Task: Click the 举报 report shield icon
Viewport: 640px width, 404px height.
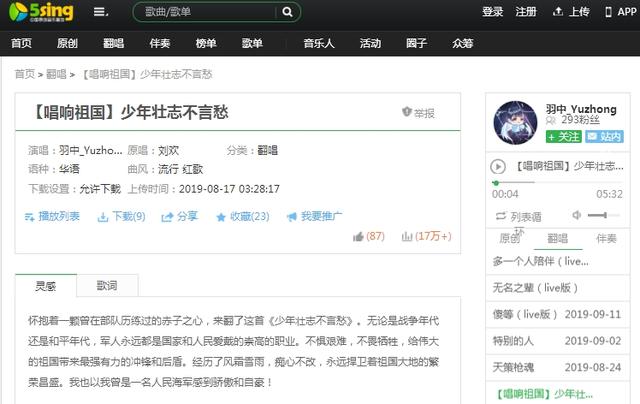Action: (x=407, y=113)
